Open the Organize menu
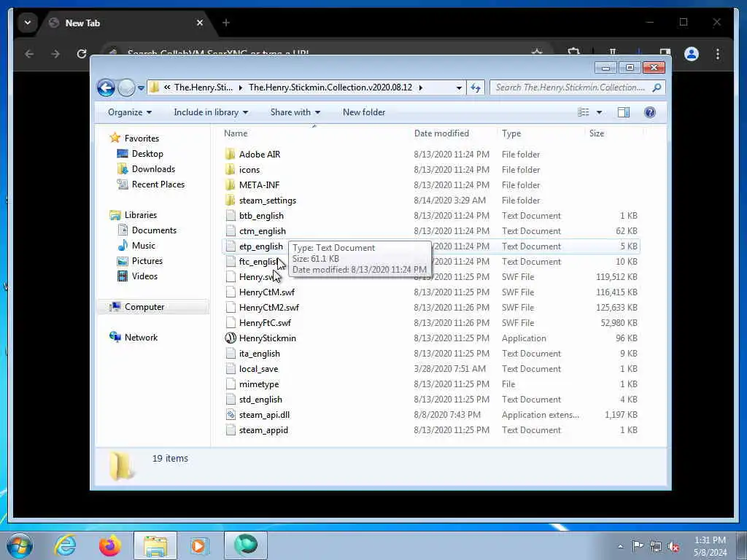The width and height of the screenshot is (747, 560). tap(130, 112)
